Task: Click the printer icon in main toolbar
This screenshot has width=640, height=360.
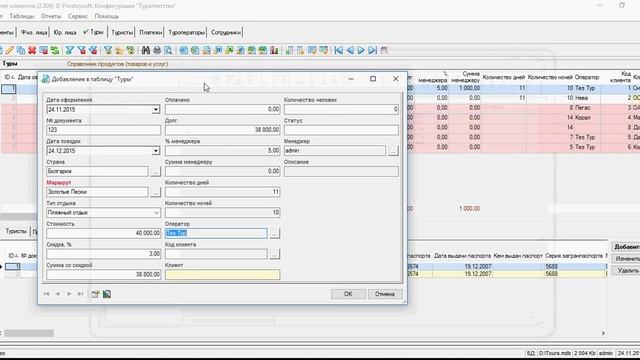Action: click(157, 50)
